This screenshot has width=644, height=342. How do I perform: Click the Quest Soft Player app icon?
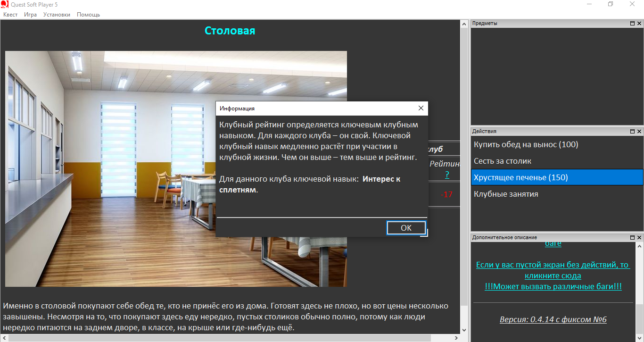click(x=5, y=4)
